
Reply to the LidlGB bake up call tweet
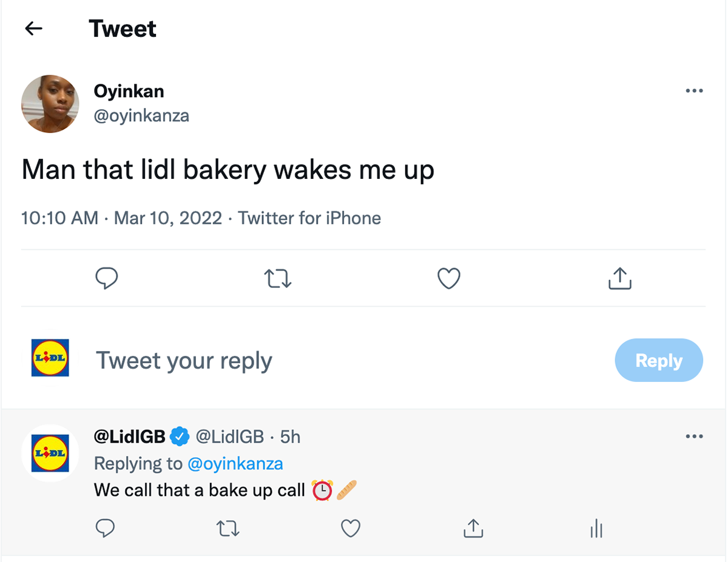(106, 529)
